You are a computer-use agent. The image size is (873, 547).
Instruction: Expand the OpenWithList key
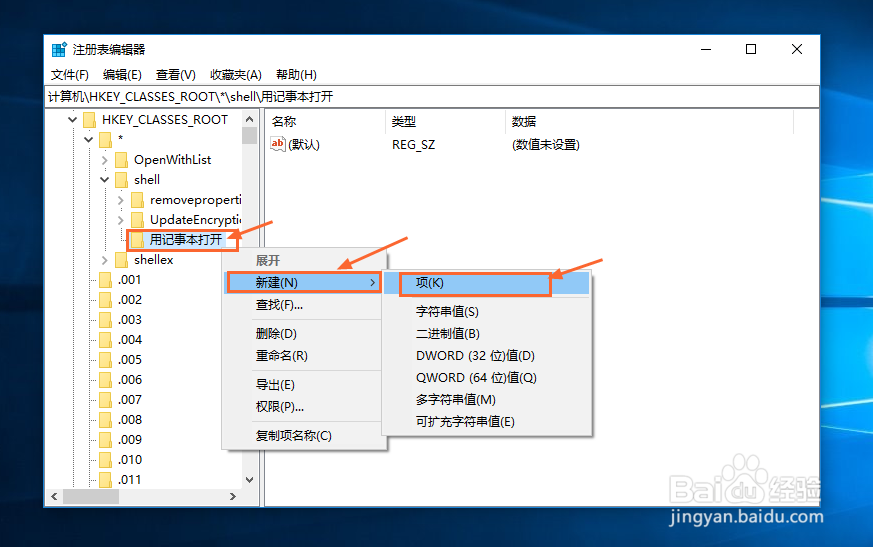pyautogui.click(x=105, y=160)
